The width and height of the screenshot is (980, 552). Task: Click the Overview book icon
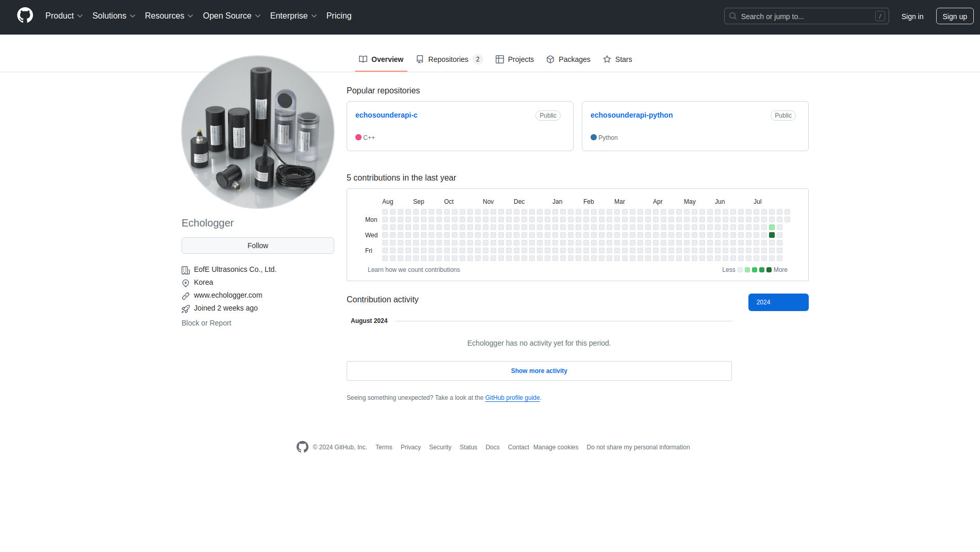(x=363, y=59)
